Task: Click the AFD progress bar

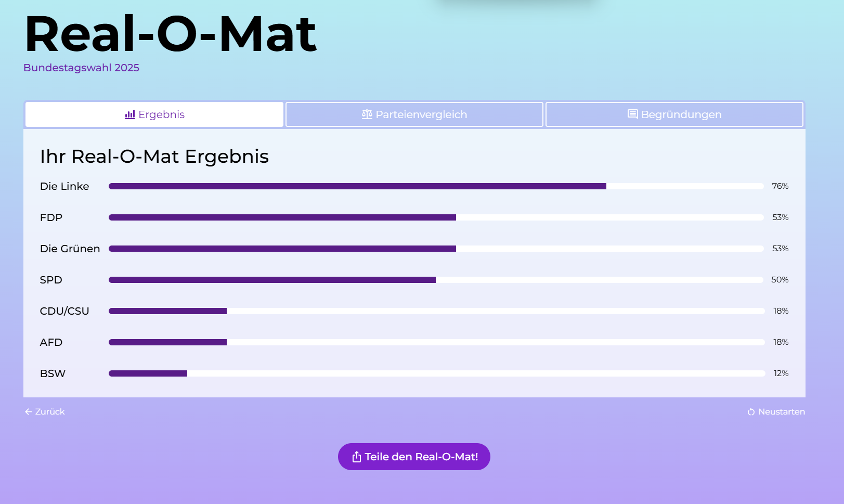Action: click(x=436, y=342)
